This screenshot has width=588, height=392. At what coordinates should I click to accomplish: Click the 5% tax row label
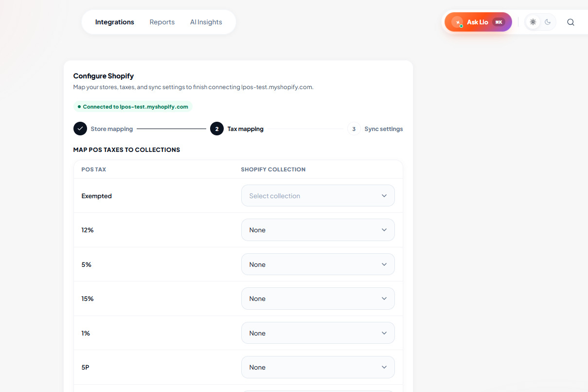(x=87, y=264)
